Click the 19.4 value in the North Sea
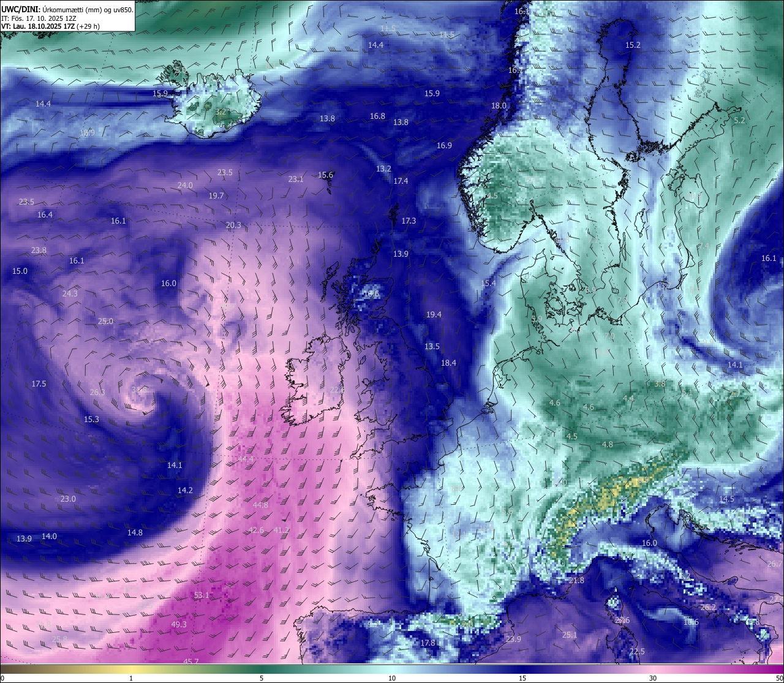 pos(434,314)
